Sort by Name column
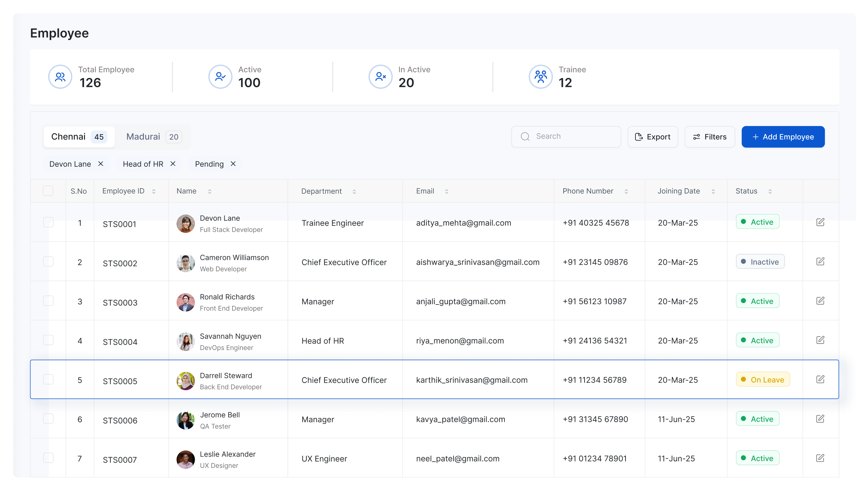The width and height of the screenshot is (868, 492). [210, 191]
